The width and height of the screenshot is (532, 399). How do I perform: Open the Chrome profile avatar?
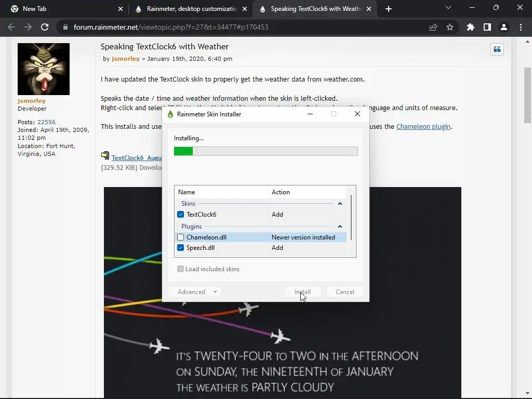click(504, 27)
